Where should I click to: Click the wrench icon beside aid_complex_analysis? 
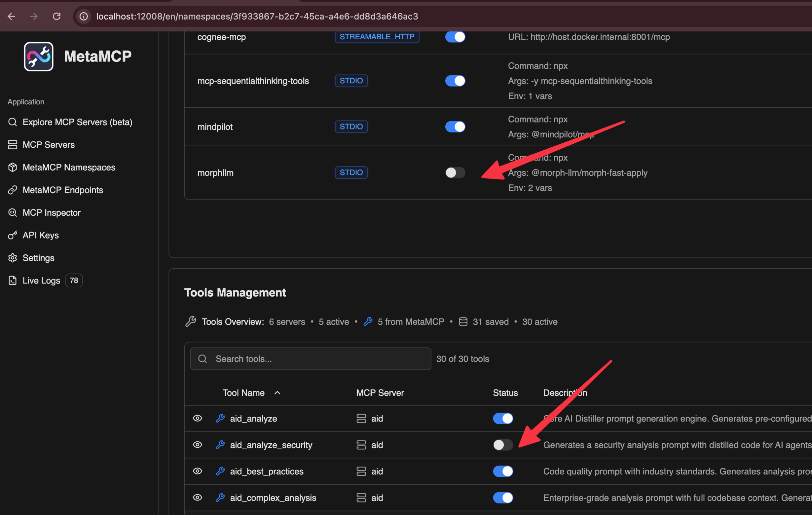pos(220,498)
